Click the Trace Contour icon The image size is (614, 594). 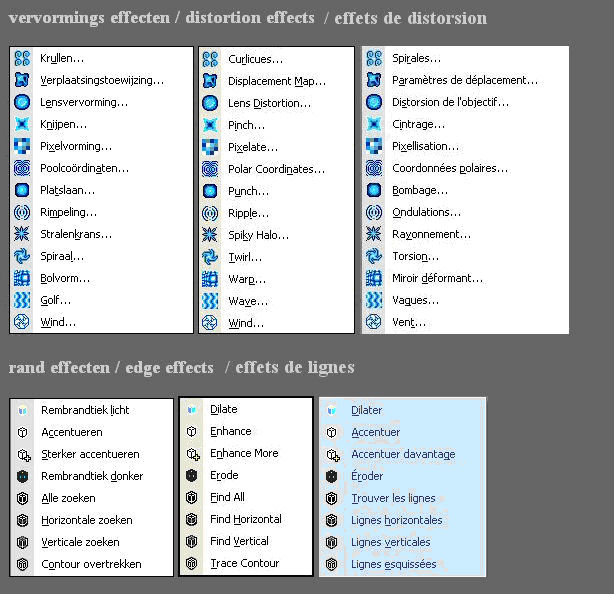(x=191, y=563)
